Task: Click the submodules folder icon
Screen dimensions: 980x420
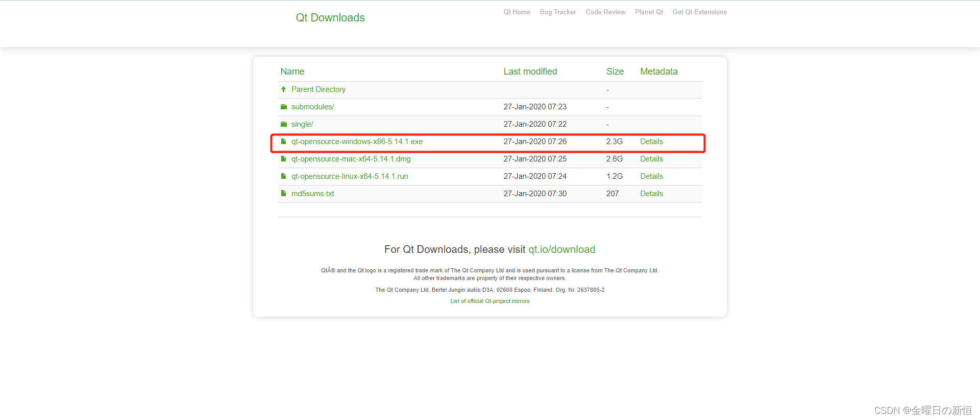Action: 284,107
